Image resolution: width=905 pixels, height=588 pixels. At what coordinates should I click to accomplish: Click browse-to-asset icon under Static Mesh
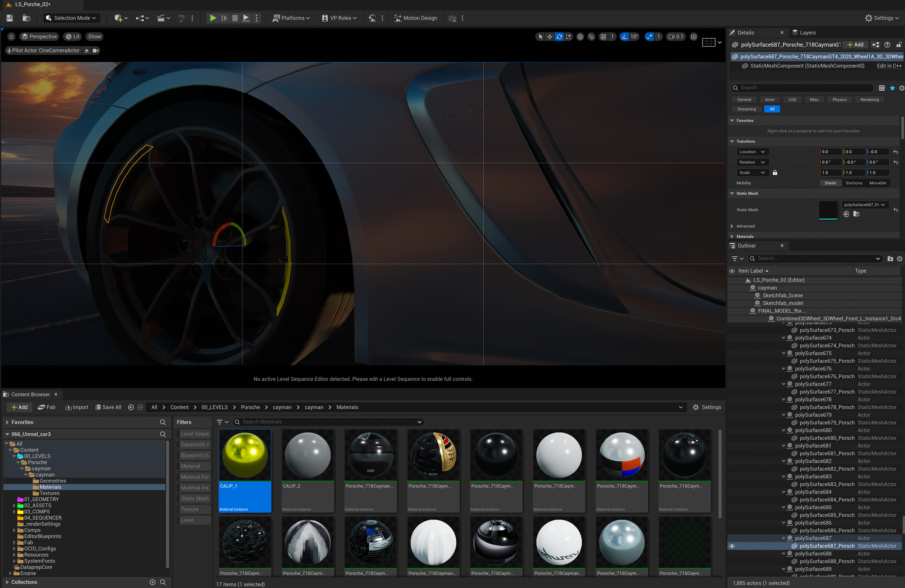point(856,214)
